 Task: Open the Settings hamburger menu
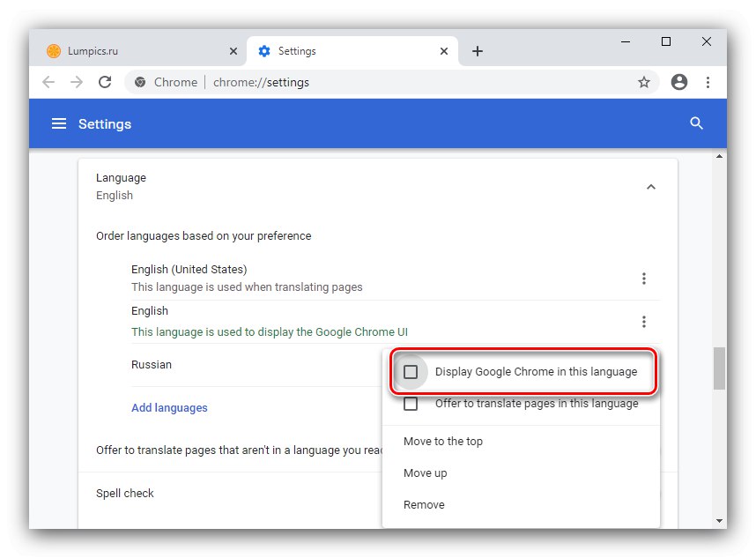coord(59,124)
